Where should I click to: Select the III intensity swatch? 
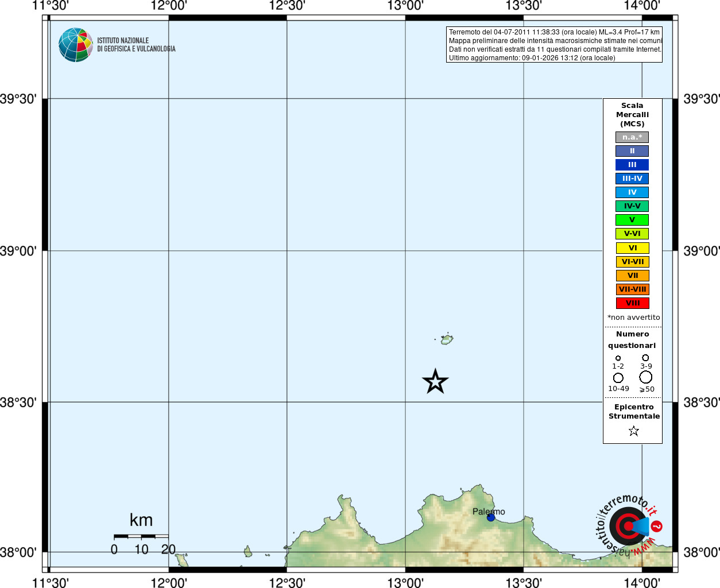point(632,165)
